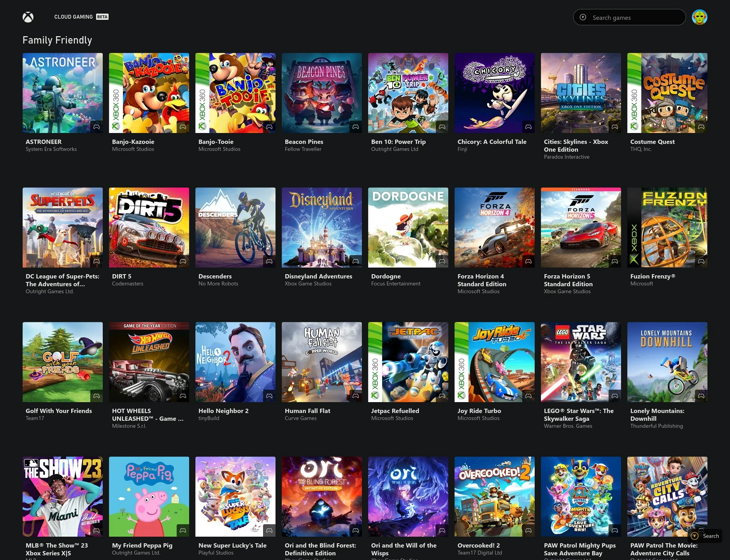Image resolution: width=730 pixels, height=560 pixels.
Task: Click the "Family Friendly" section heading
Action: [57, 40]
